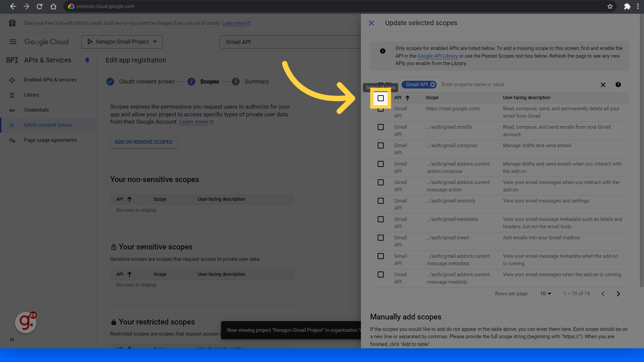Toggle the pin icon beside APIs & Services
The height and width of the screenshot is (362, 644).
[x=87, y=60]
